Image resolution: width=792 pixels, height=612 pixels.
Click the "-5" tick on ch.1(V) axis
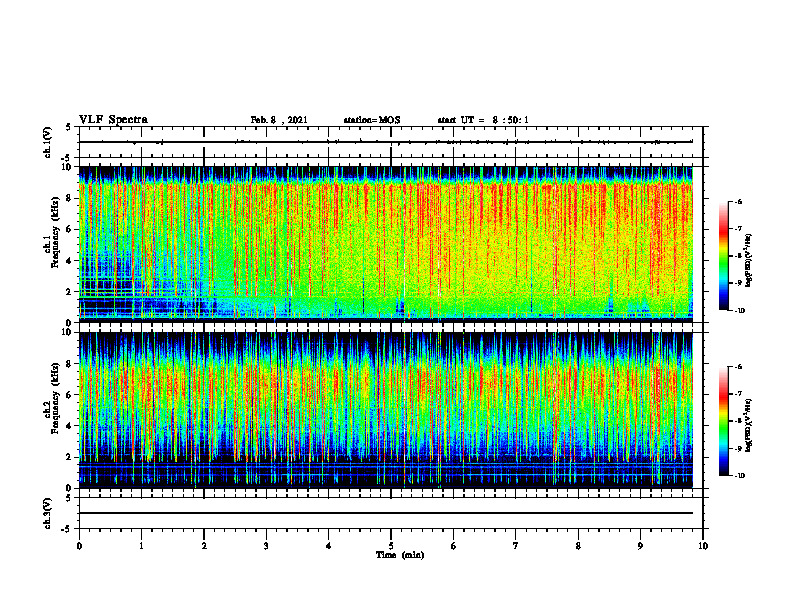click(x=68, y=158)
